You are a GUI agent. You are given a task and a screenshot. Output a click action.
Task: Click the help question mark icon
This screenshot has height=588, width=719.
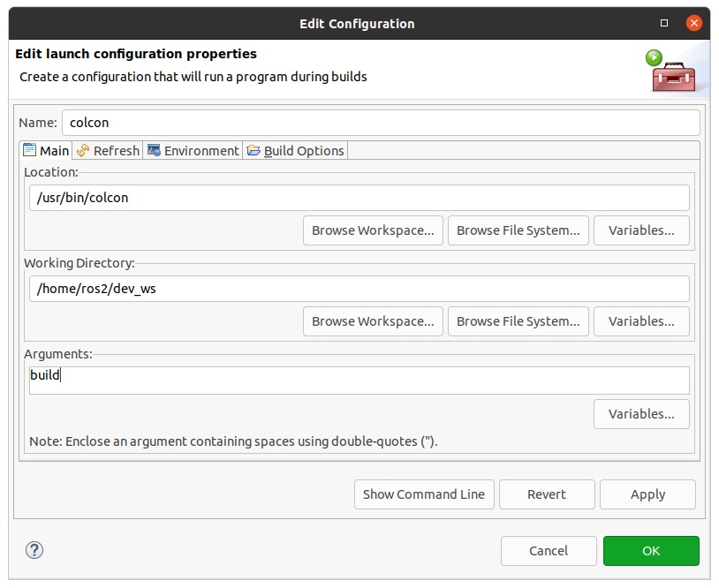(34, 550)
